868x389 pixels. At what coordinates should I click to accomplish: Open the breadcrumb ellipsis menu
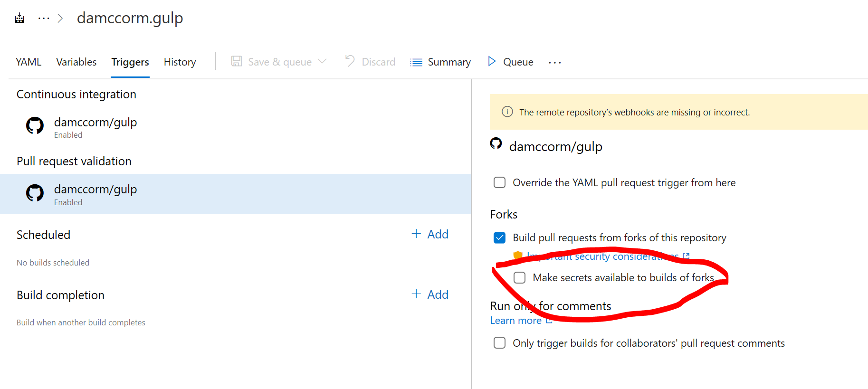click(x=44, y=19)
